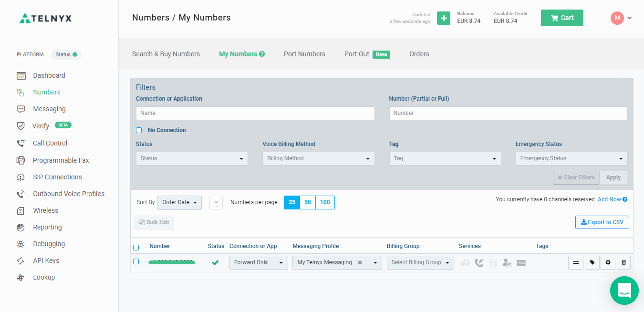
Task: Click the delete trash icon for the number
Action: (623, 262)
